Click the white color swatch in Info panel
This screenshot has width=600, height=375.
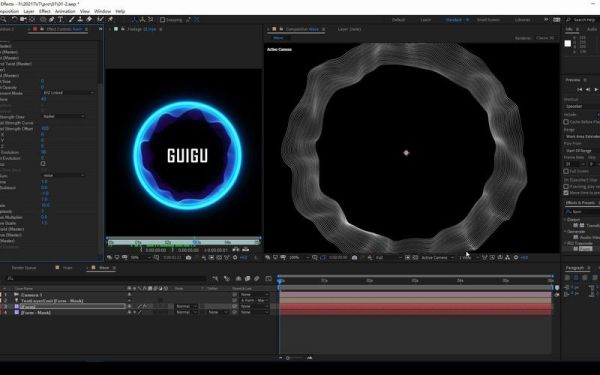568,44
